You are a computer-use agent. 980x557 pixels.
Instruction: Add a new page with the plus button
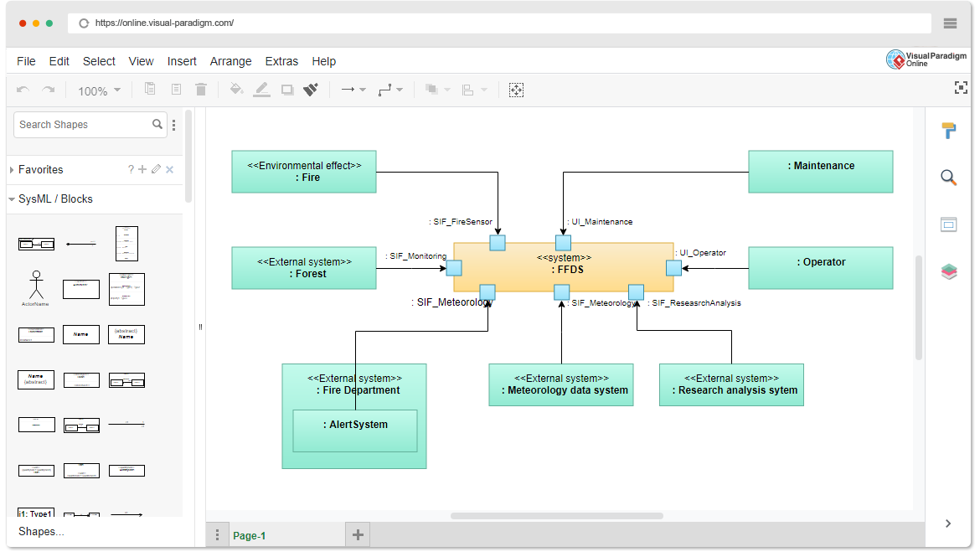click(358, 534)
